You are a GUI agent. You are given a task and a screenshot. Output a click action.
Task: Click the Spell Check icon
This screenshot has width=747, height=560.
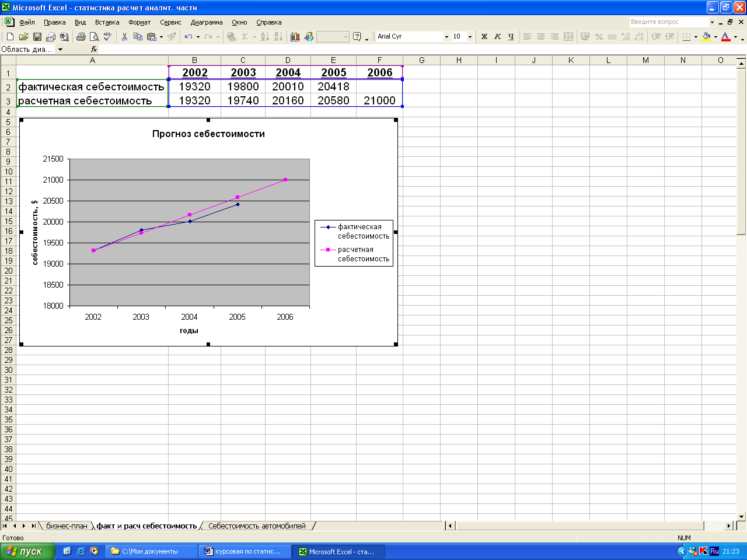tap(107, 37)
